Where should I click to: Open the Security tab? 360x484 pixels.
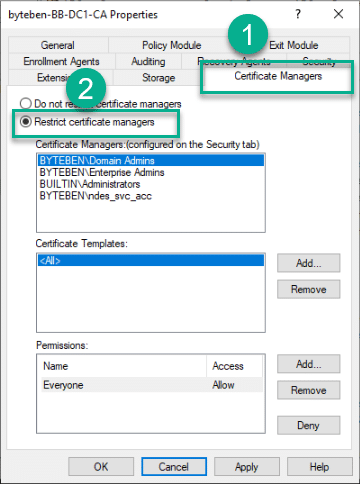319,61
